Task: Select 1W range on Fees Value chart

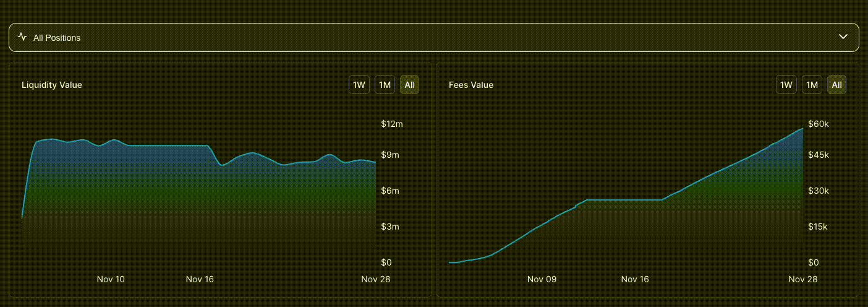Action: (x=786, y=85)
